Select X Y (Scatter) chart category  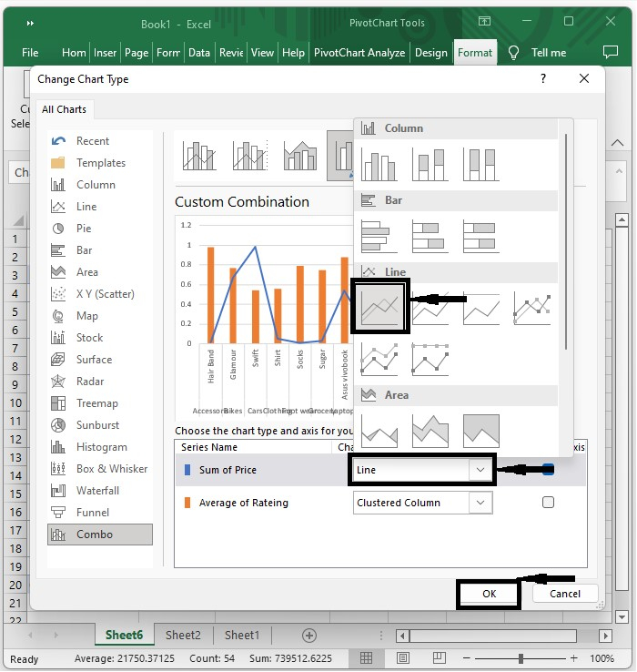coord(99,294)
